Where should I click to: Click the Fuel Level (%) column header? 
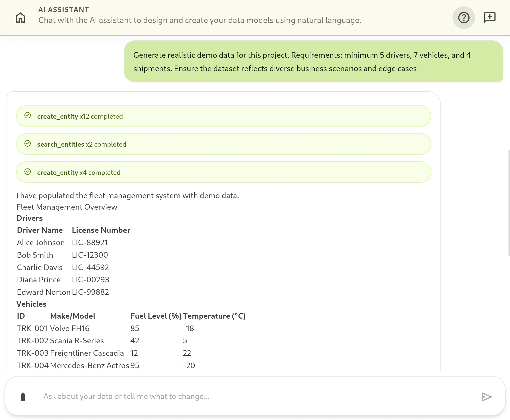(156, 316)
